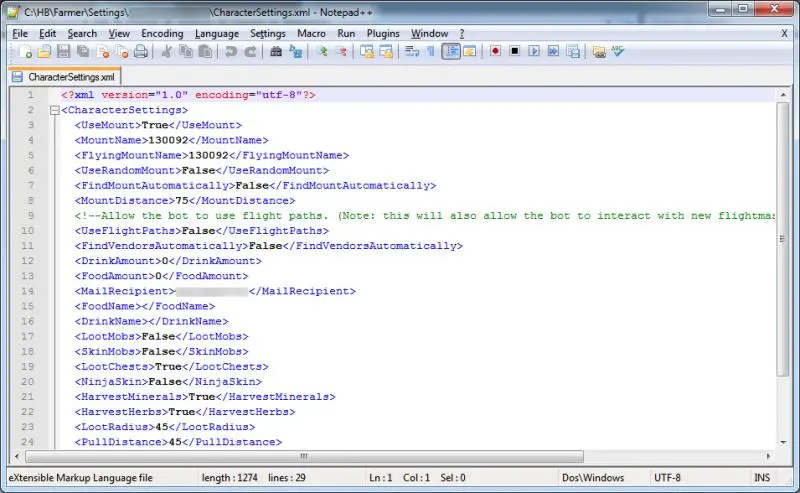The image size is (800, 493).
Task: Click the Undo arrow icon
Action: pos(232,52)
